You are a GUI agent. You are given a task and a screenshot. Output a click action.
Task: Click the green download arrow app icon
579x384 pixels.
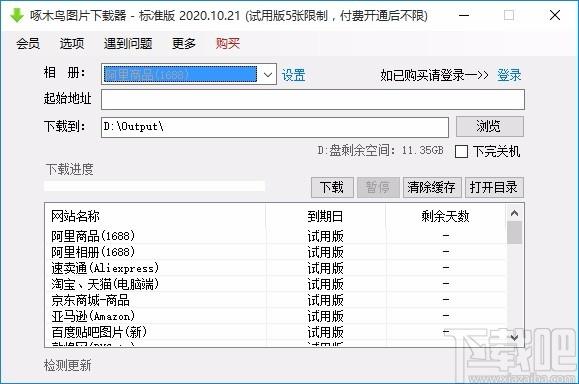point(17,16)
